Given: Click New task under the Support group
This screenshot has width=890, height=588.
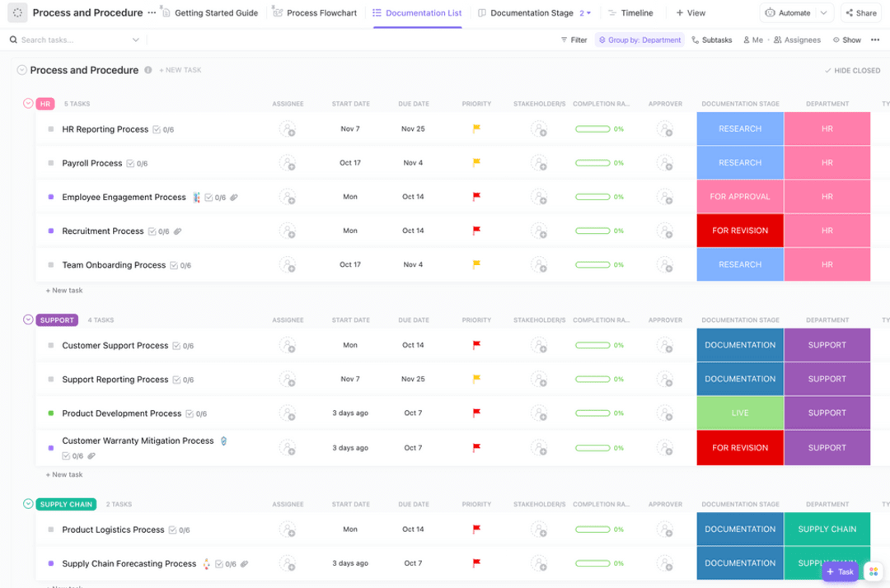Looking at the screenshot, I should pyautogui.click(x=63, y=474).
